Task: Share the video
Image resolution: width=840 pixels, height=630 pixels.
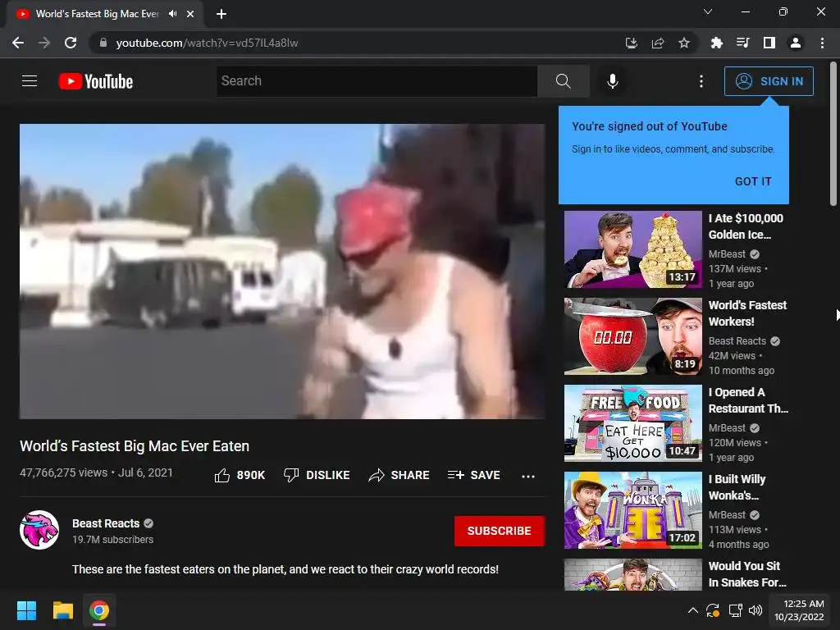Action: [399, 475]
